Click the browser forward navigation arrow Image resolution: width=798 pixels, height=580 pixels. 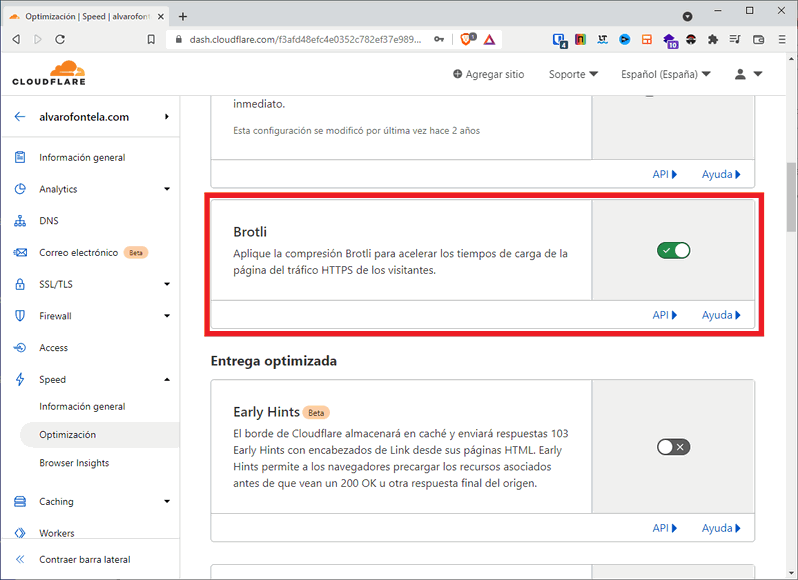[38, 39]
